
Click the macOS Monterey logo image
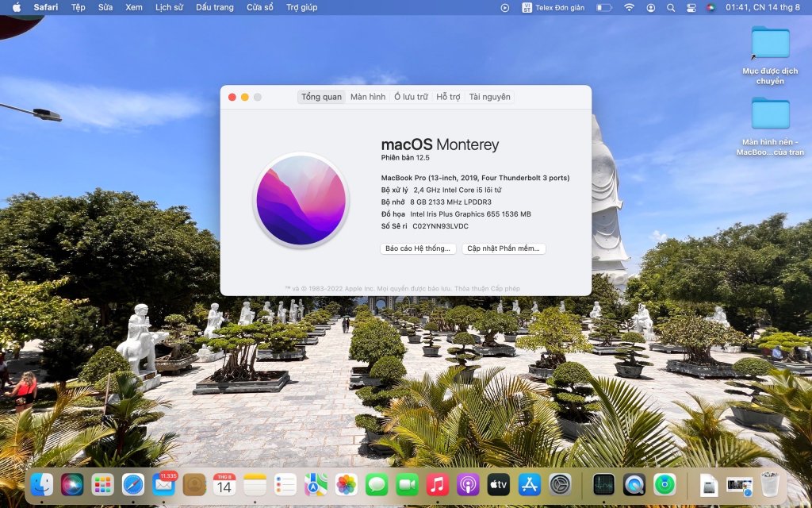tap(301, 200)
